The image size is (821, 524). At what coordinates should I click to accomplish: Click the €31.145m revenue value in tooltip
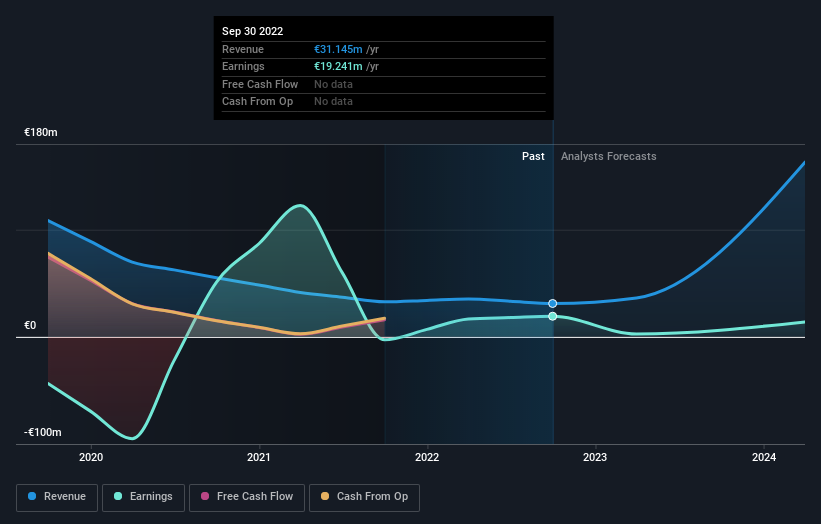(338, 49)
